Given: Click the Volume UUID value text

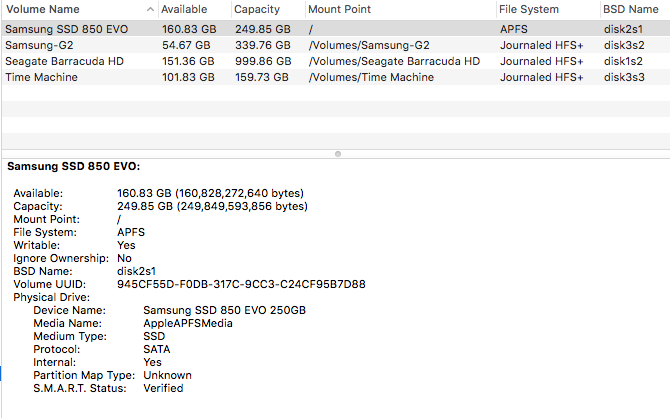Looking at the screenshot, I should point(241,284).
